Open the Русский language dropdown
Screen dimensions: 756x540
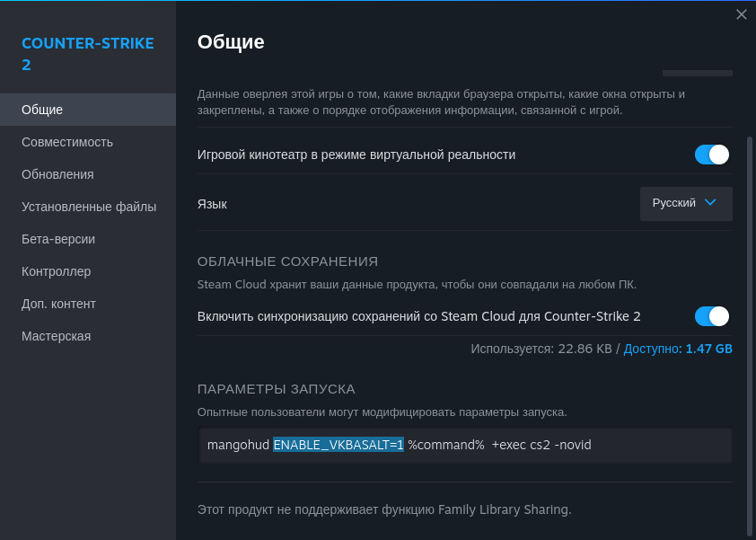pos(686,203)
